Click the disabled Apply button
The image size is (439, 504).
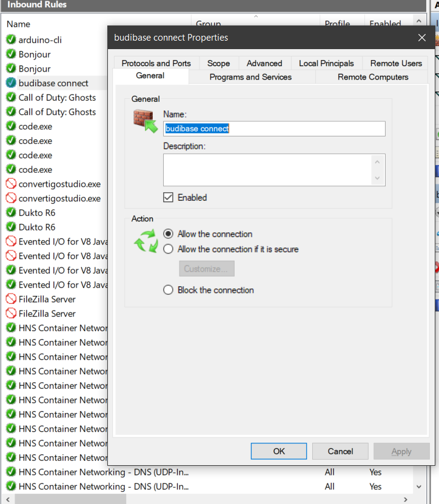[x=401, y=451]
